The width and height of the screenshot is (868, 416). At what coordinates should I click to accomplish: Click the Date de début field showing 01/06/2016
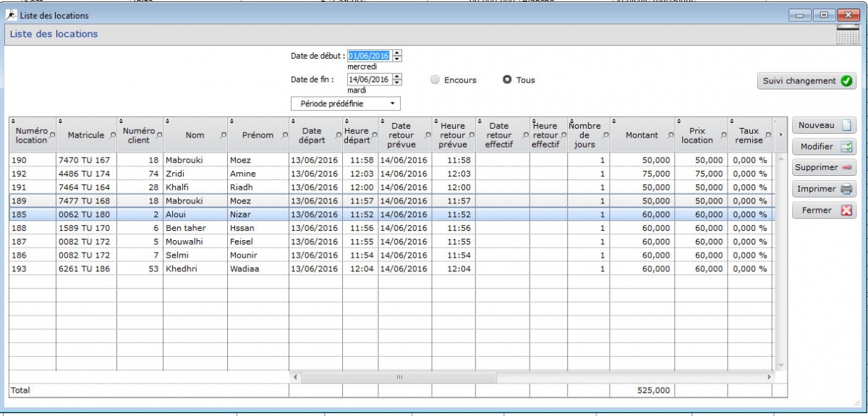(x=369, y=56)
